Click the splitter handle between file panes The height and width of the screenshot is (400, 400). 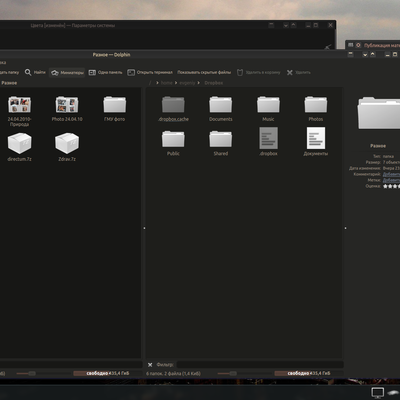pos(144,228)
